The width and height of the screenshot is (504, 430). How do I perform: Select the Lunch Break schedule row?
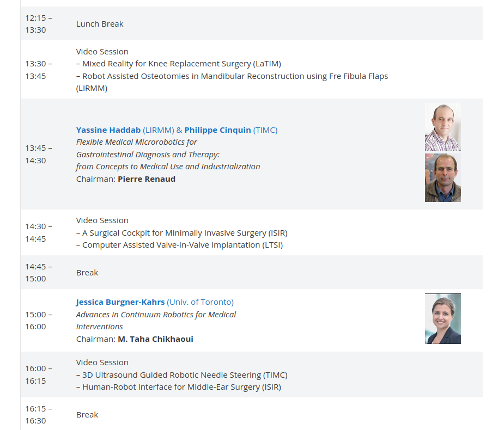click(x=251, y=23)
